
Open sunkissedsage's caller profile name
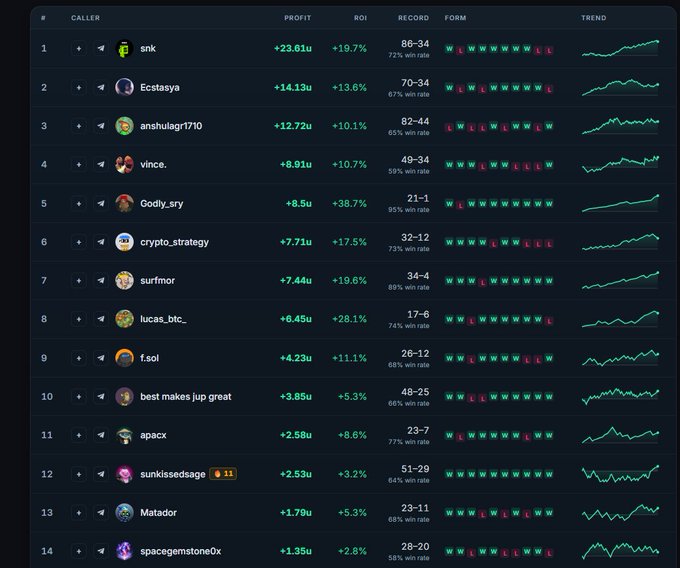click(173, 474)
